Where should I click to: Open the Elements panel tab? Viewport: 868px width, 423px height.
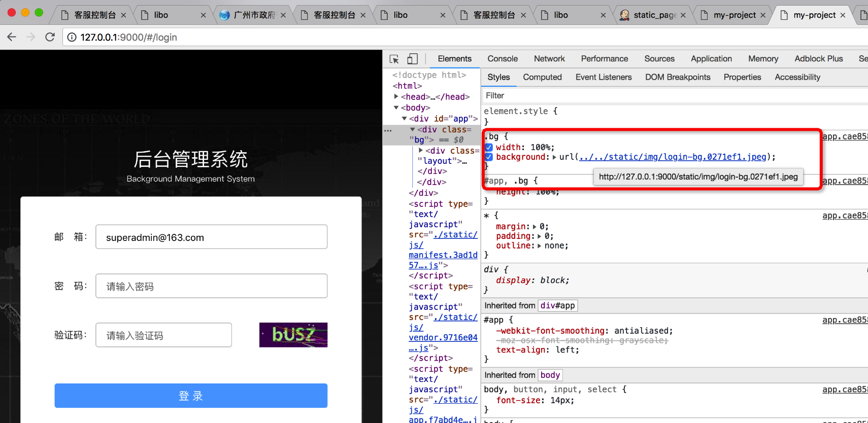click(x=455, y=59)
